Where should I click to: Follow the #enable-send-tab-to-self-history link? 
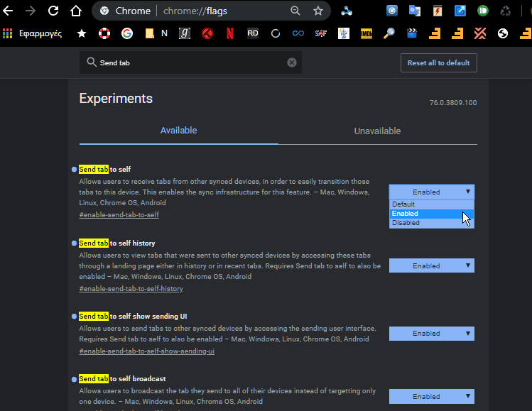coord(131,289)
